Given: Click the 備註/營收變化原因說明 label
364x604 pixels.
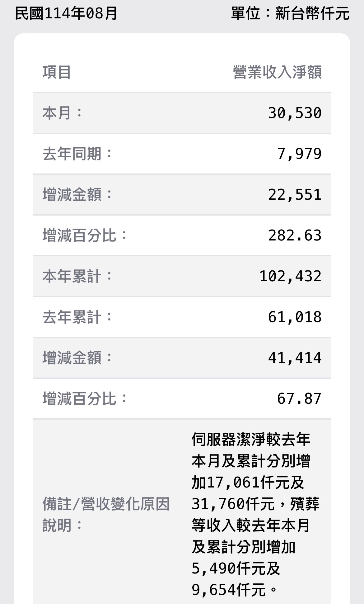Looking at the screenshot, I should pyautogui.click(x=106, y=515).
